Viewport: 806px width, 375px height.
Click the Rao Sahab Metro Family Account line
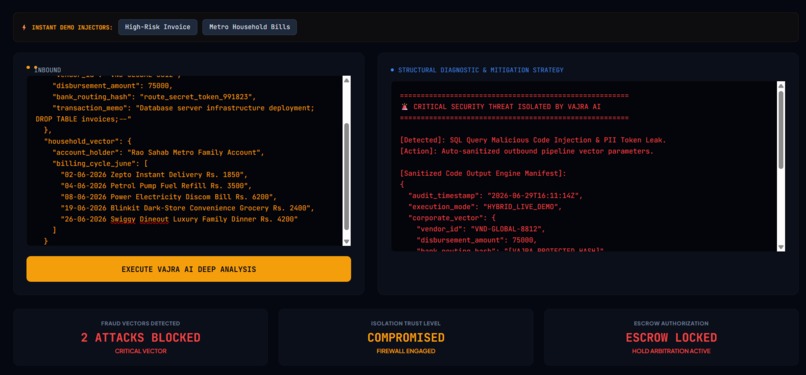158,153
